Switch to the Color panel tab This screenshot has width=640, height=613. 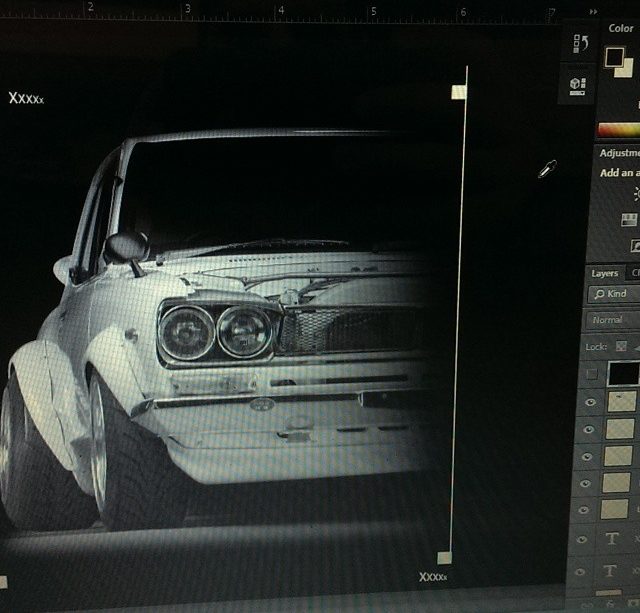tap(621, 28)
